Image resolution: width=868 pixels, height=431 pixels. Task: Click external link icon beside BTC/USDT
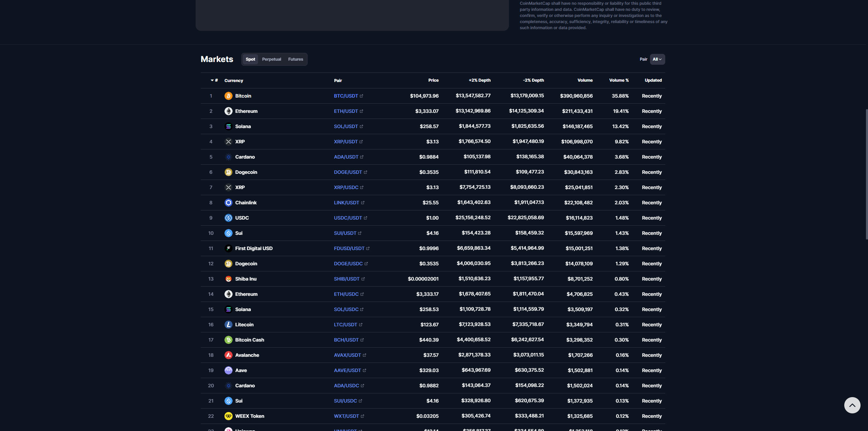click(361, 96)
